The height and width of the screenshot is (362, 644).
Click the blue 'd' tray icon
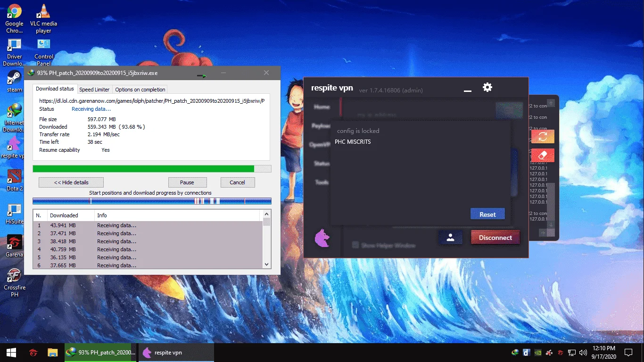(x=526, y=352)
